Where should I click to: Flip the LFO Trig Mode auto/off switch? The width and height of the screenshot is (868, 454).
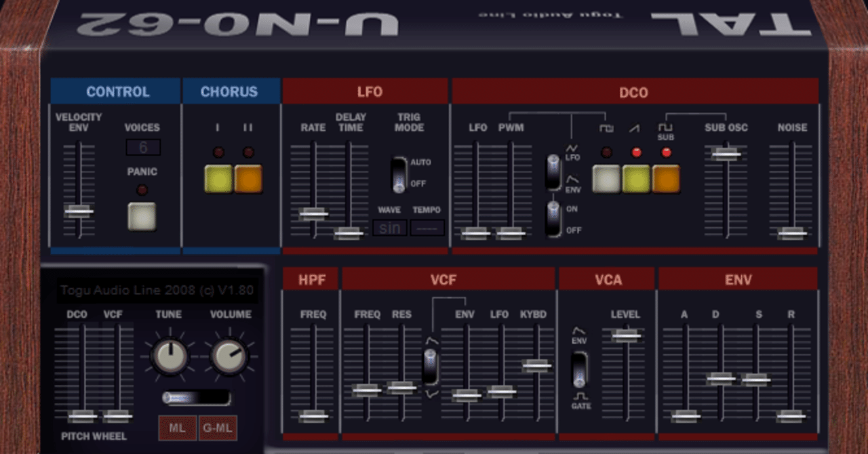[400, 174]
